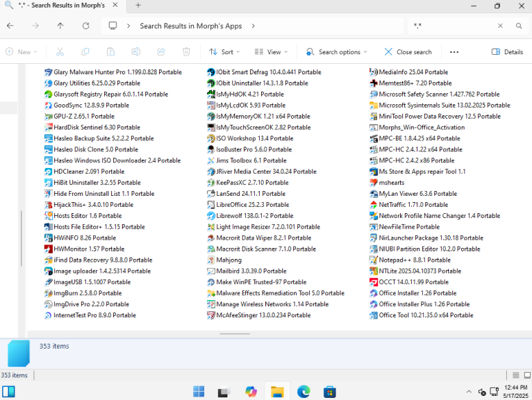Select JRiver Media Center 34.0.24 Portable
This screenshot has width=532, height=400.
pos(262,172)
